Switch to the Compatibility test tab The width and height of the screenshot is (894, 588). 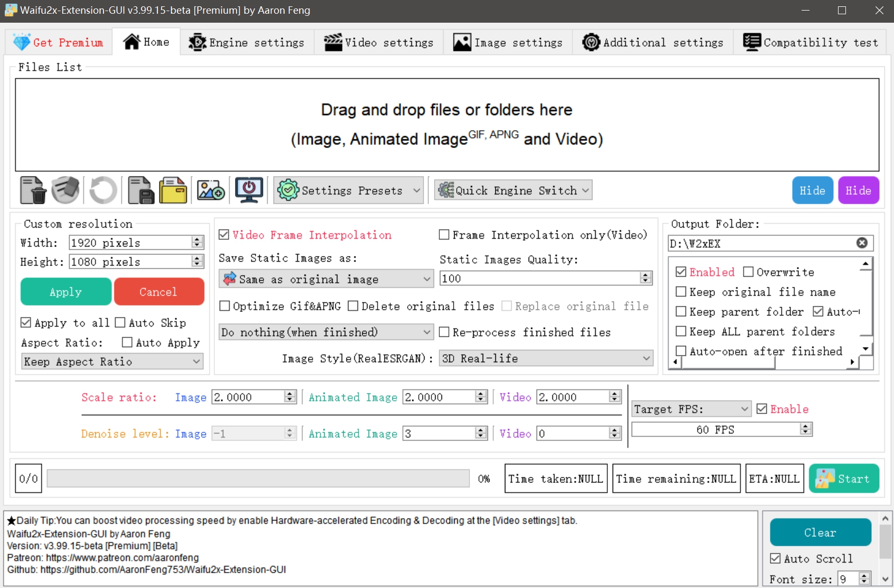(x=811, y=42)
